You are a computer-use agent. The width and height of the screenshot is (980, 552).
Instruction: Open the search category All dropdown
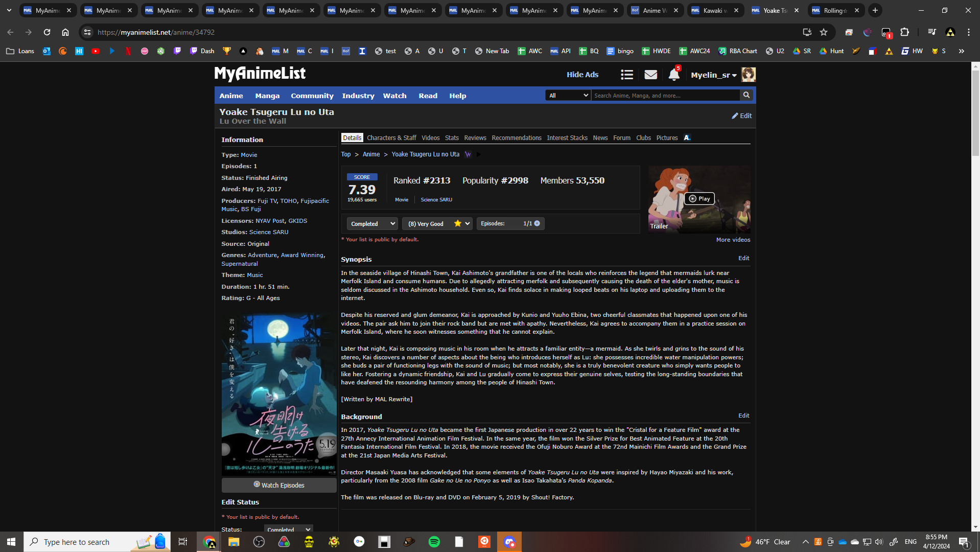(x=568, y=95)
